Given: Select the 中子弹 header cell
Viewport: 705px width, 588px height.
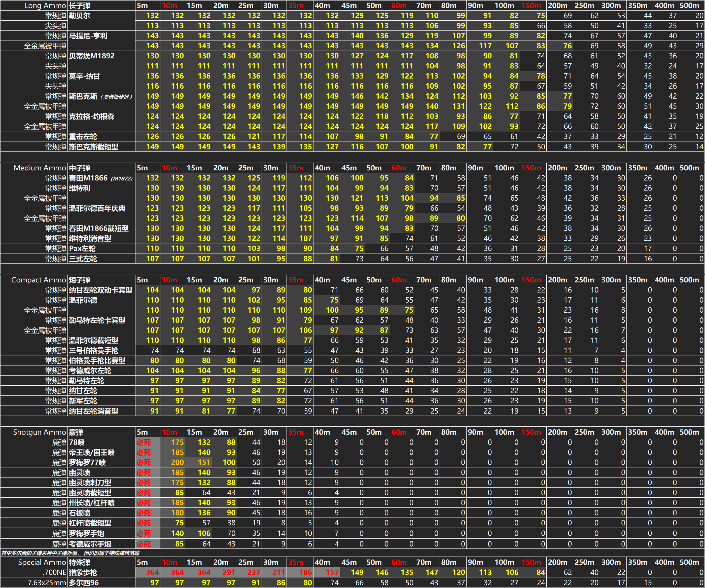Looking at the screenshot, I should click(x=101, y=168).
